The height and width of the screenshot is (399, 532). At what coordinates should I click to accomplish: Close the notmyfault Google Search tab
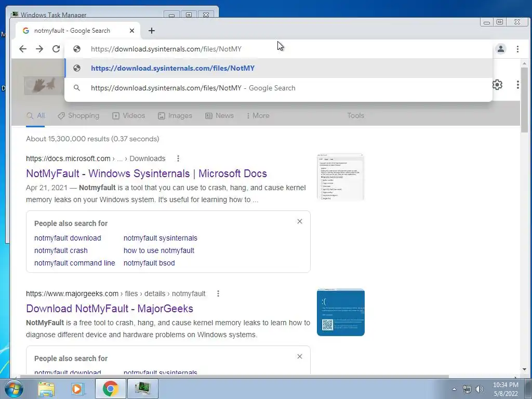132,31
